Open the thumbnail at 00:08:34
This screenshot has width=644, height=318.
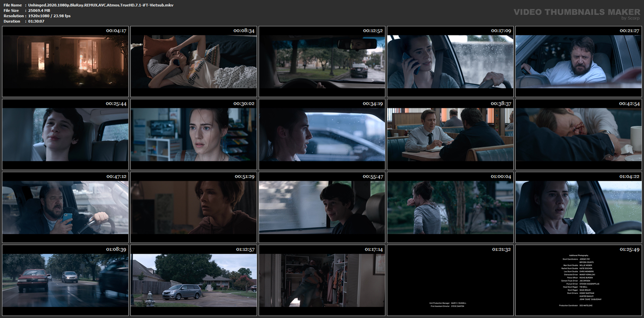tap(194, 61)
